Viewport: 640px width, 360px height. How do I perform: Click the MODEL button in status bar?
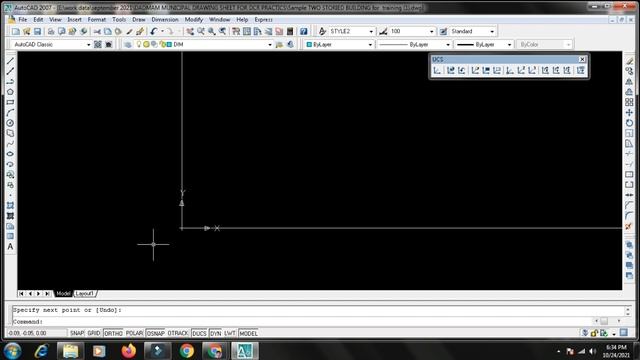pos(248,333)
